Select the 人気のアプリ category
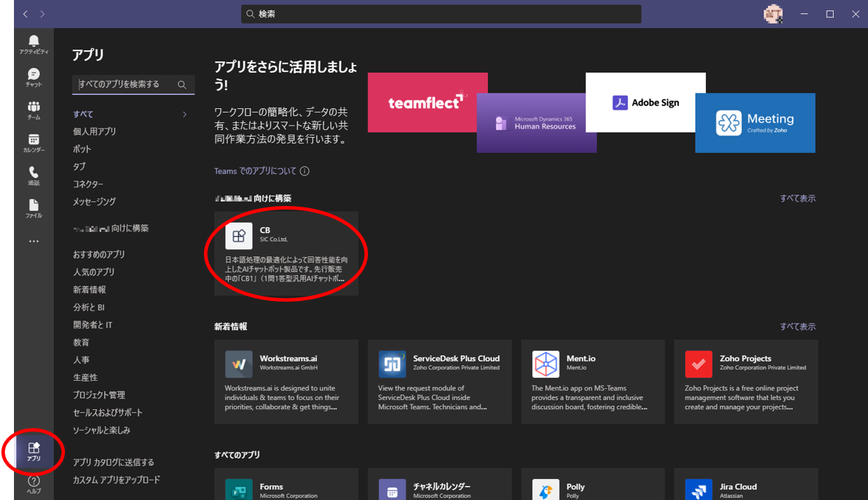 (94, 272)
